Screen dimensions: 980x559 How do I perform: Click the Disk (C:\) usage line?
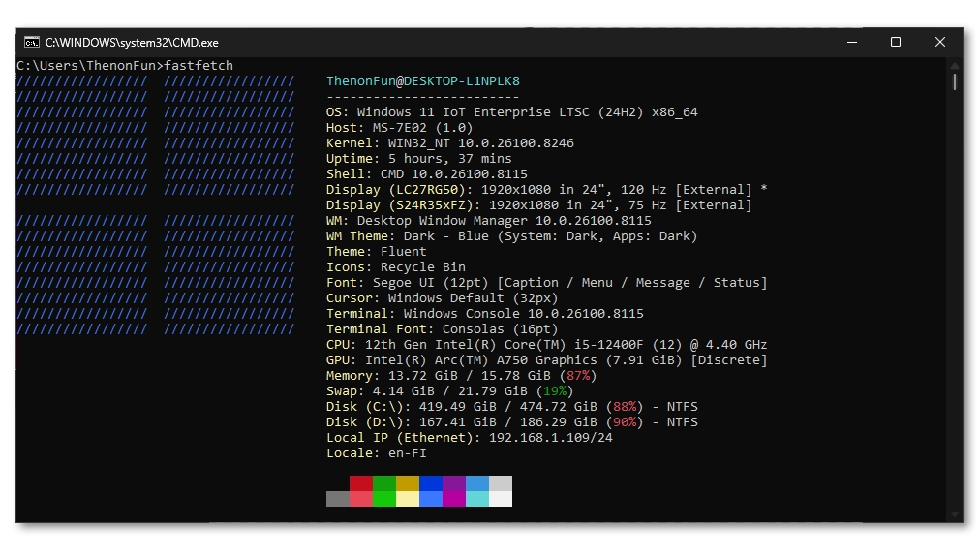point(512,407)
